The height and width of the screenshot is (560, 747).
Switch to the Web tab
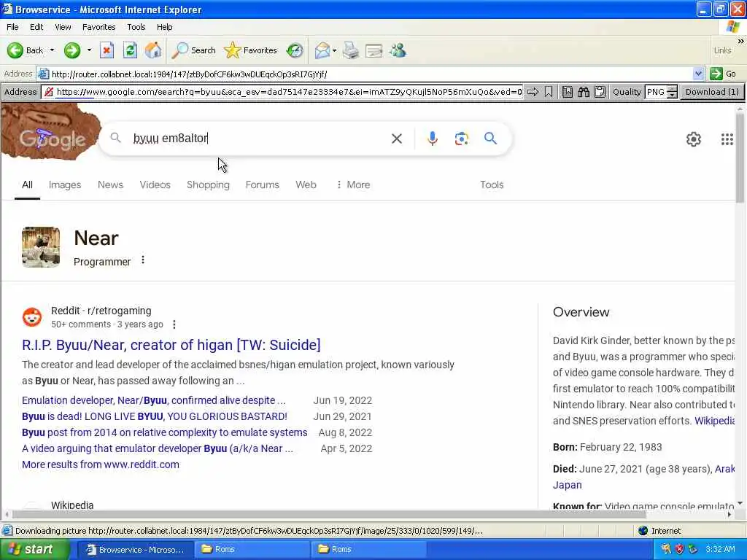coord(306,184)
